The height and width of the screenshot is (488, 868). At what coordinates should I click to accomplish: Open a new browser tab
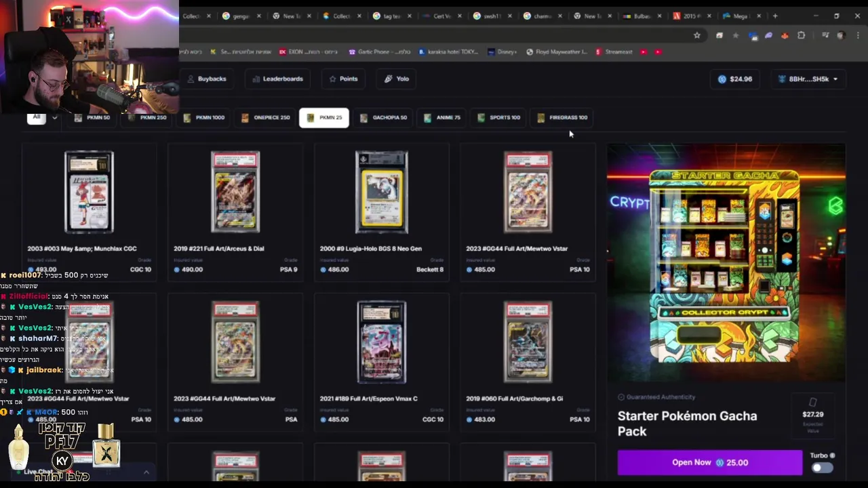(x=775, y=16)
